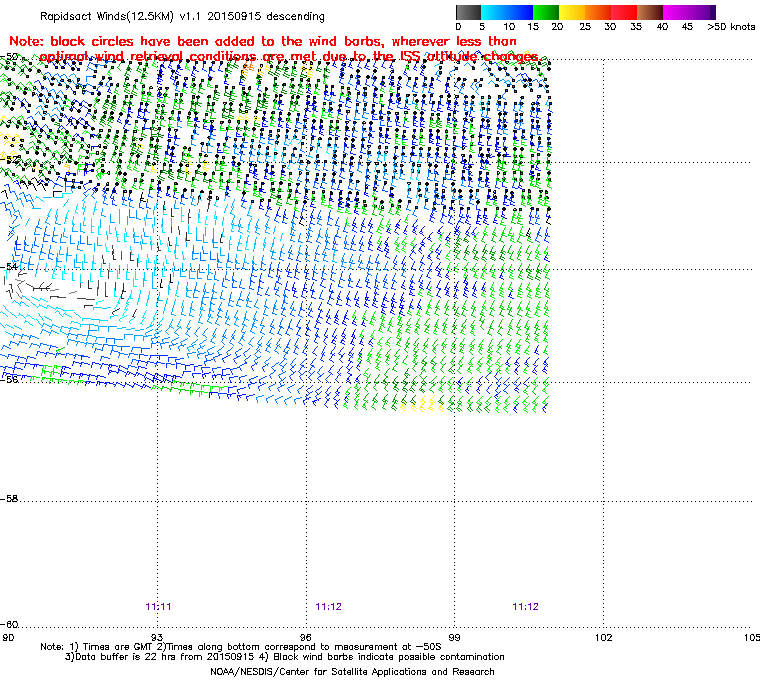Click the '25' legend scale label
The image size is (760, 688).
(x=585, y=27)
